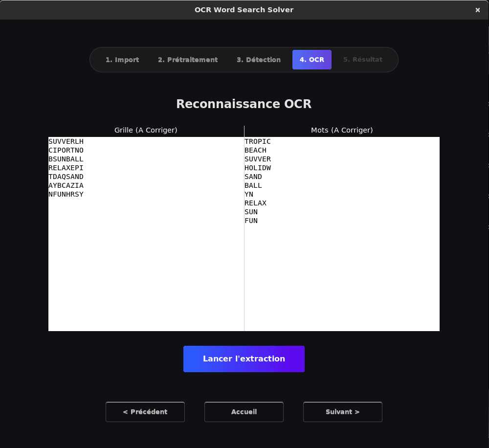Place cursor on misread word HOLIDW
The width and height of the screenshot is (489, 448).
(258, 168)
